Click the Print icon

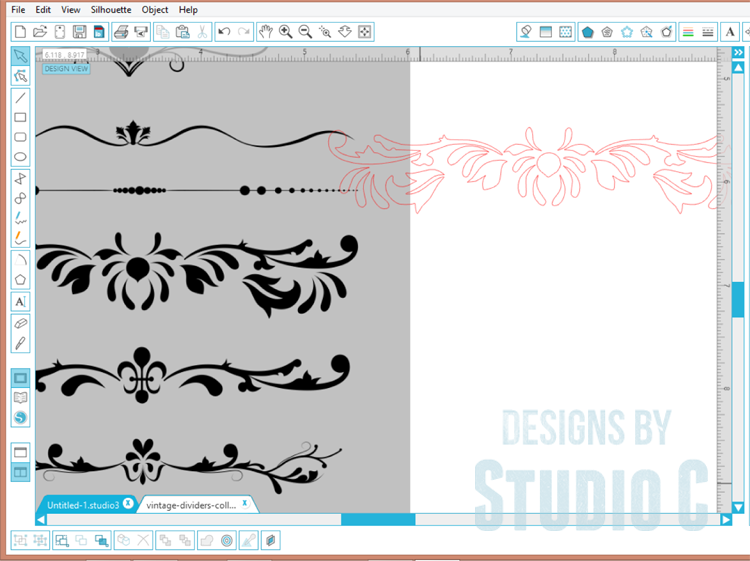point(121,32)
